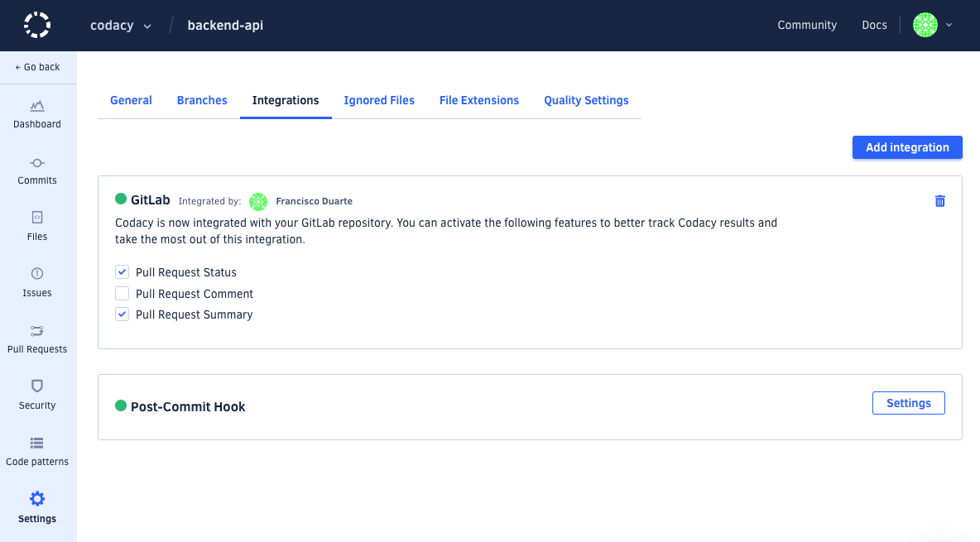The width and height of the screenshot is (980, 542).
Task: Click the Pull Request Comment label
Action: coord(195,294)
